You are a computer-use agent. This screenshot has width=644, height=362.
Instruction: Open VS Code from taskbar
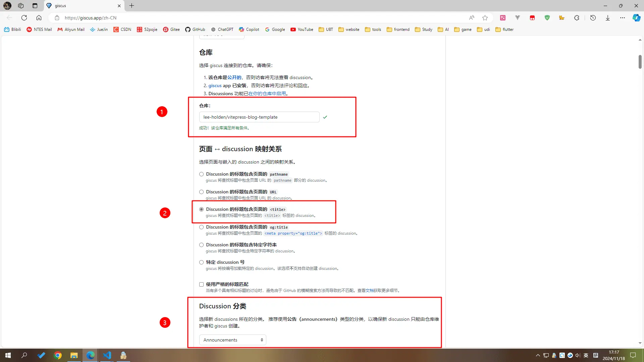point(107,355)
